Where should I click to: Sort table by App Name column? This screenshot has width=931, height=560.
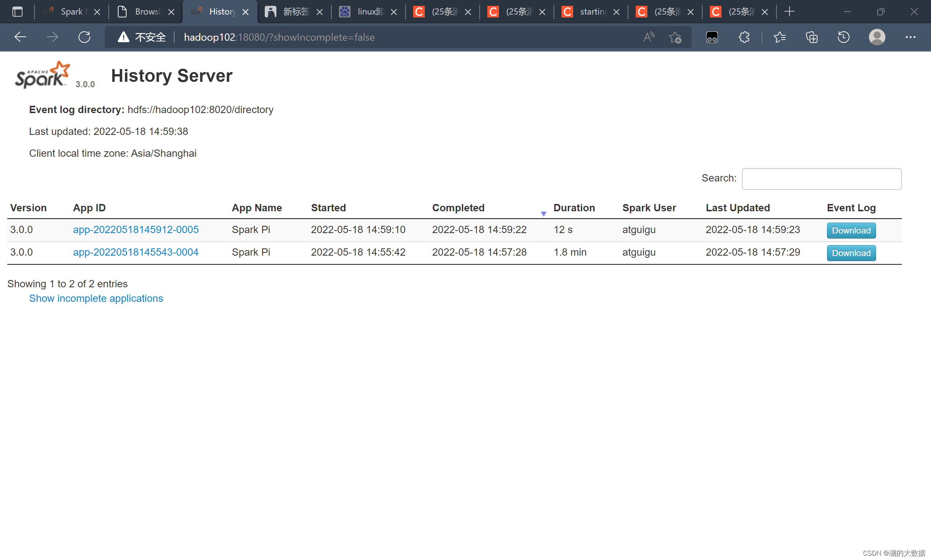[257, 208]
